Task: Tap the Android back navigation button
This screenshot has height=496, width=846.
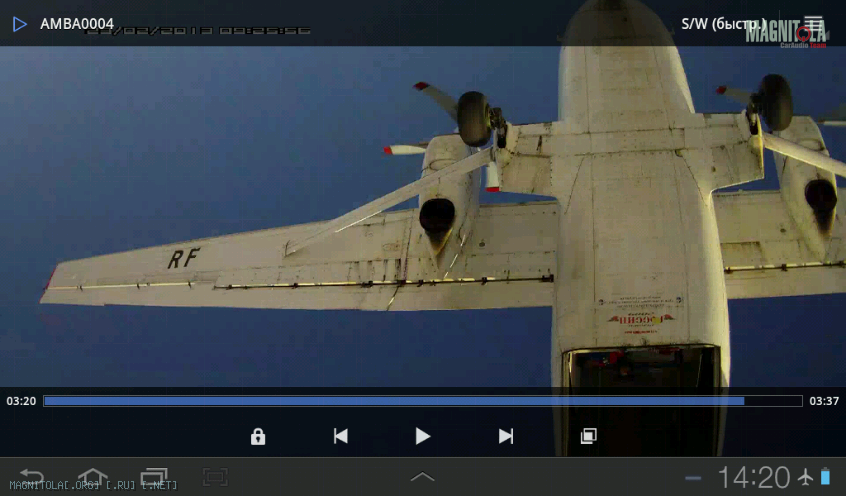Action: pyautogui.click(x=31, y=477)
